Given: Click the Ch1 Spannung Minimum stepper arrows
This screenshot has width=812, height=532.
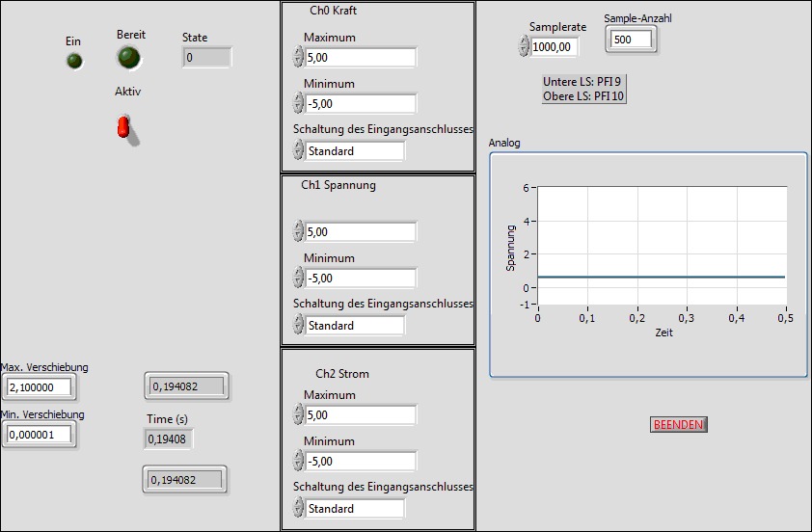Looking at the screenshot, I should coord(298,277).
